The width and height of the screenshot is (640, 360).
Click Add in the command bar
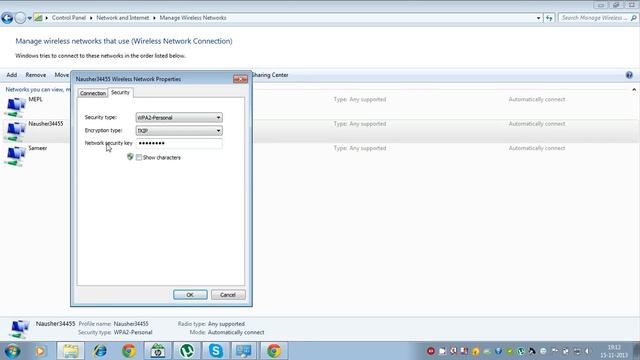11,75
